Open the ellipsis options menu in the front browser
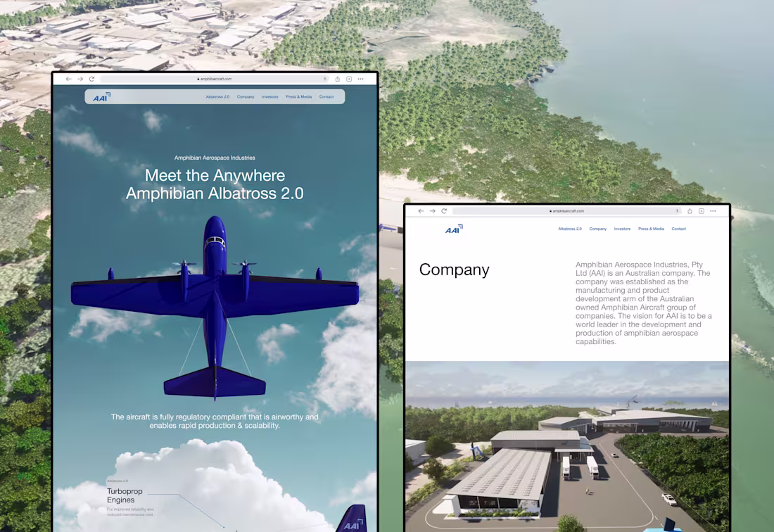The height and width of the screenshot is (532, 774). [x=361, y=79]
